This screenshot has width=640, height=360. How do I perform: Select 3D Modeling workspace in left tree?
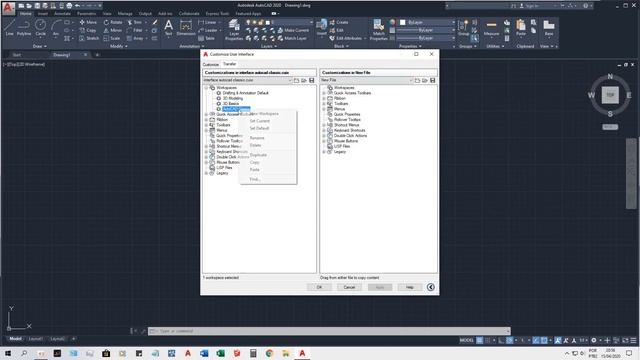tap(233, 98)
